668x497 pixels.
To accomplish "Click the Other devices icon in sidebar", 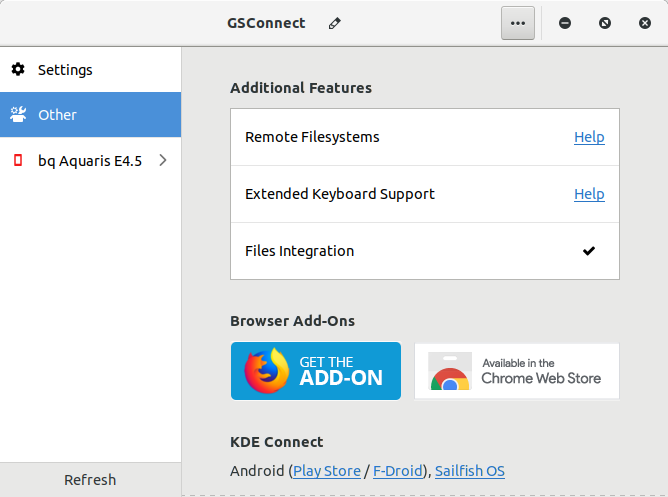I will click(x=18, y=115).
